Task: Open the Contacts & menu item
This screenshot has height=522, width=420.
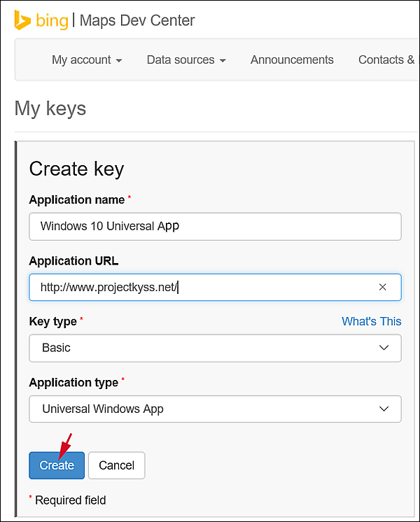Action: tap(386, 60)
